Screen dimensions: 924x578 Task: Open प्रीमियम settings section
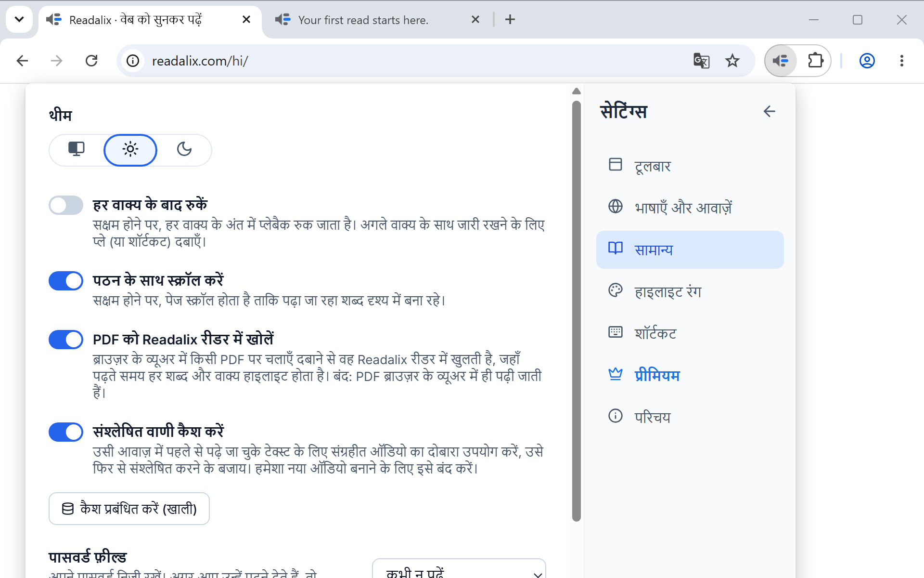690,375
